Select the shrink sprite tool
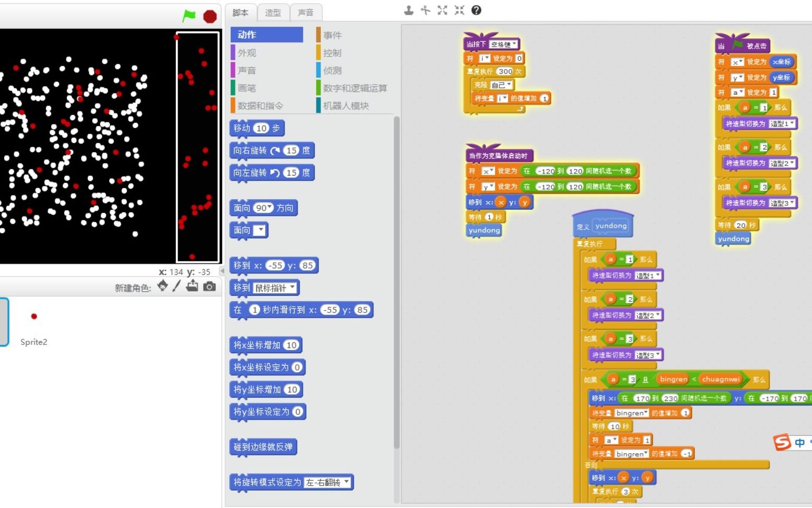Viewport: 812px width, 508px height. tap(459, 10)
